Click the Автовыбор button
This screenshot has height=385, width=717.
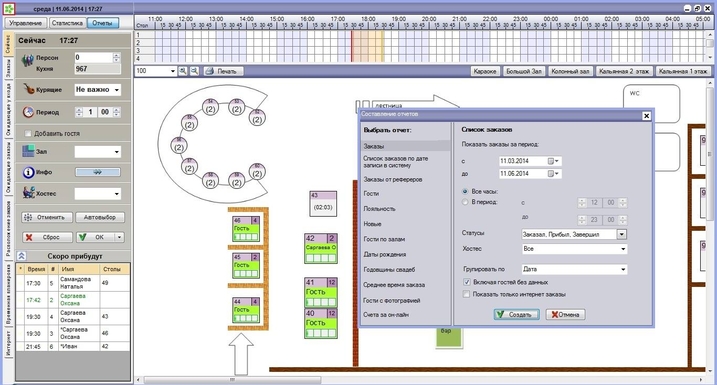pyautogui.click(x=100, y=217)
